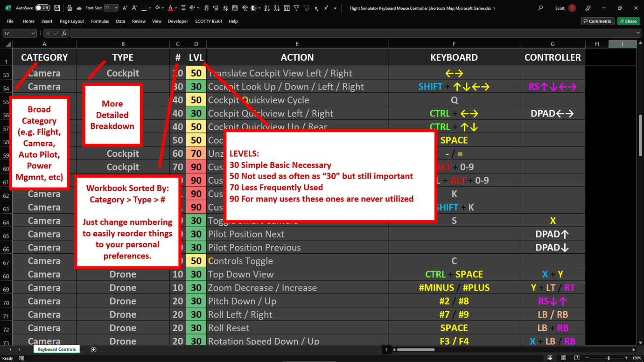644x362 pixels.
Task: Switch to Page Break Preview in status bar
Action: [x=577, y=358]
